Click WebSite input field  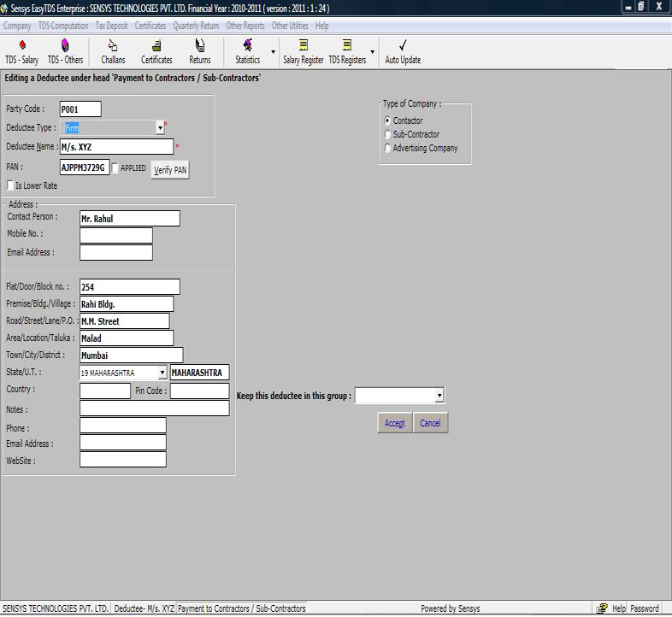123,459
